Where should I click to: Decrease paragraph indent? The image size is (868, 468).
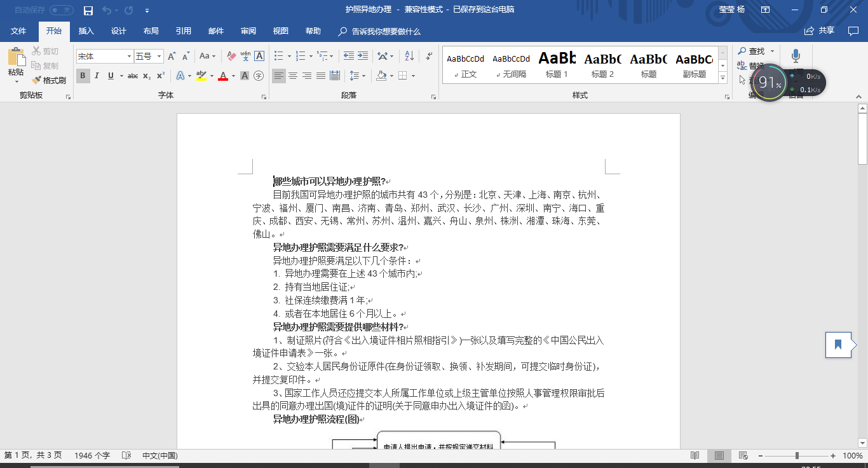[x=348, y=57]
